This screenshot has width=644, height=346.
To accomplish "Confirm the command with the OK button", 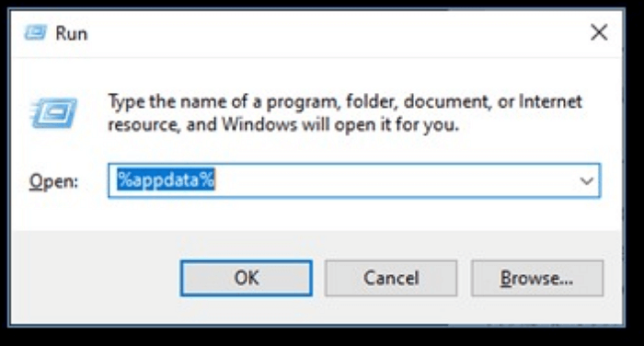I will [x=246, y=278].
